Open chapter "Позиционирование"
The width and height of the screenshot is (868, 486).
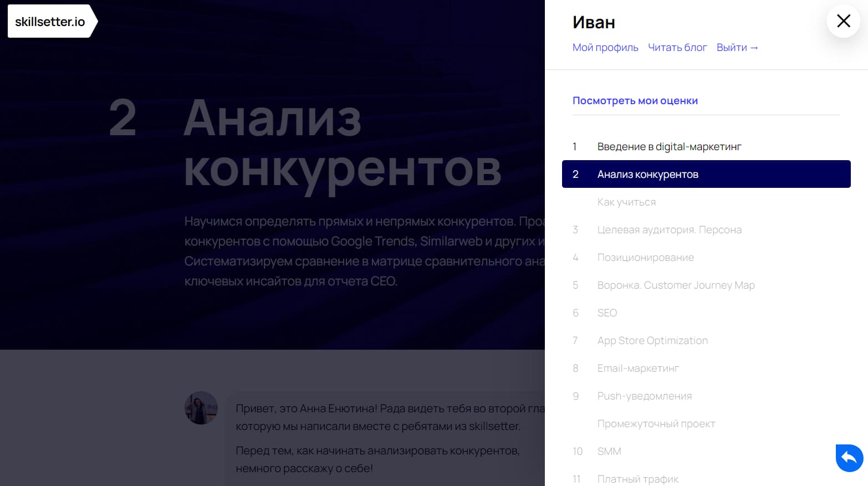coord(645,257)
